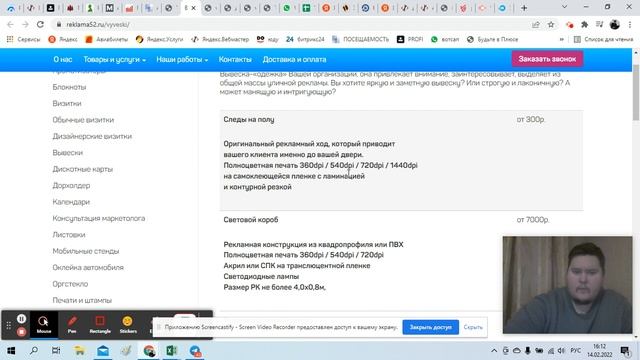Open the Доставка и оплата page
Screen dimensions: 640x360
294,60
